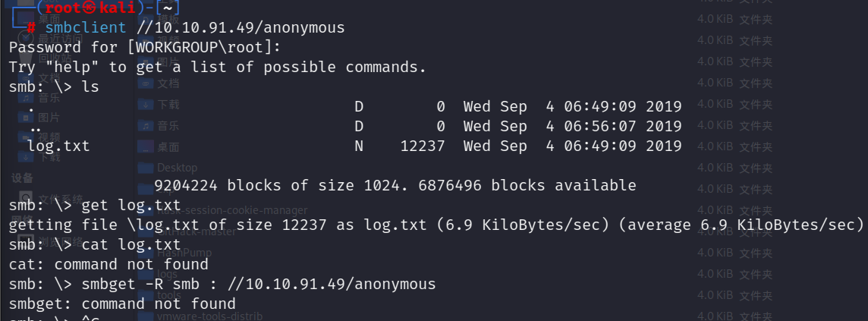The width and height of the screenshot is (868, 321).
Task: Collapse the 设备 devices section header
Action: click(x=22, y=178)
